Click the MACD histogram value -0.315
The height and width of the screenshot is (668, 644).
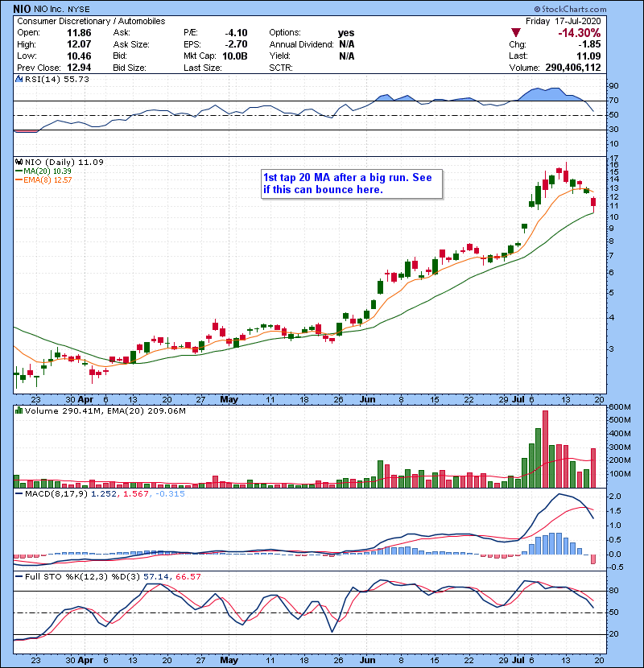170,494
